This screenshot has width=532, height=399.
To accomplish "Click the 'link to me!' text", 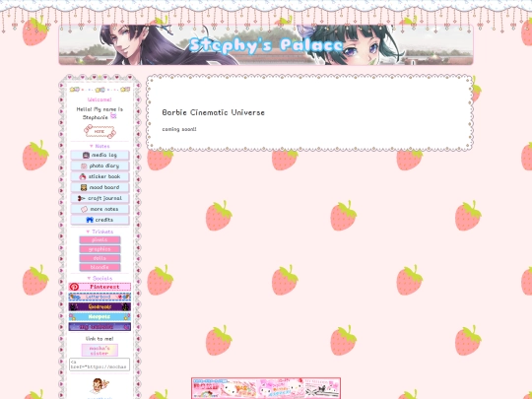I will pyautogui.click(x=100, y=339).
